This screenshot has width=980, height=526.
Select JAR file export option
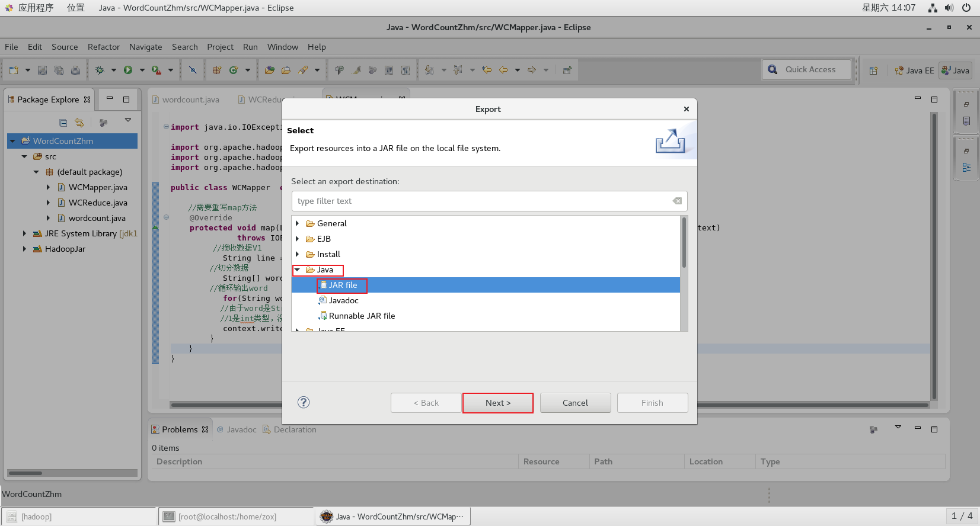click(486, 285)
